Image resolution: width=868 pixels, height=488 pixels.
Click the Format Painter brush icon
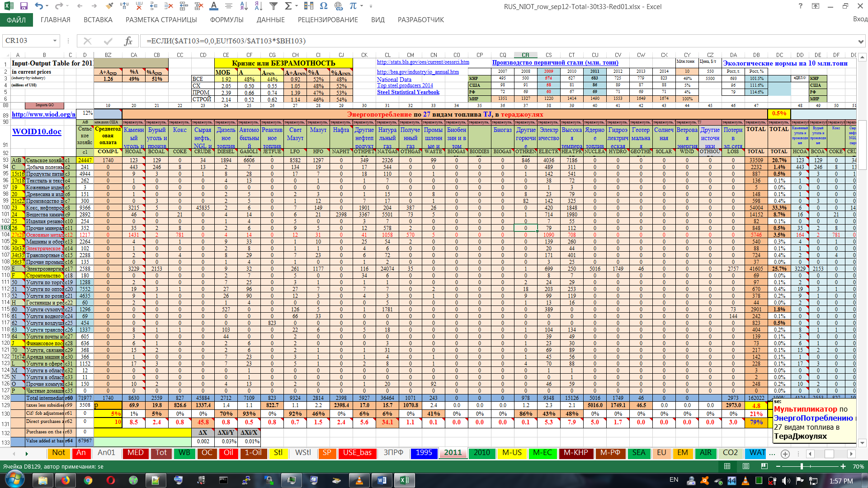[x=109, y=6]
